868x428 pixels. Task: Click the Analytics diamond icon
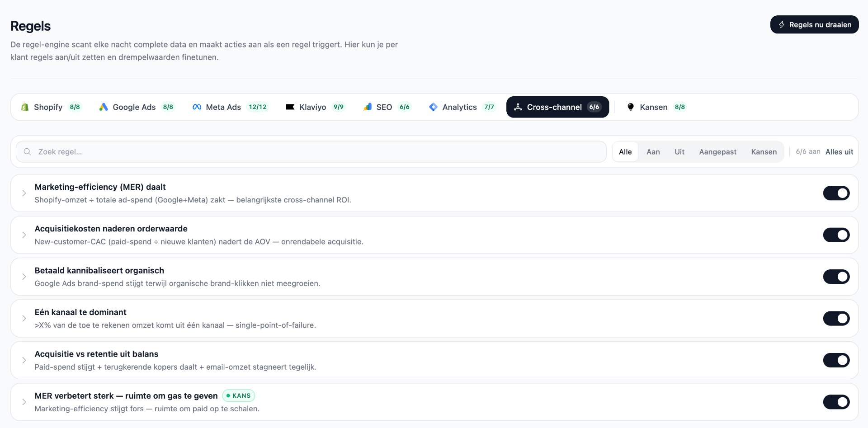pyautogui.click(x=433, y=107)
